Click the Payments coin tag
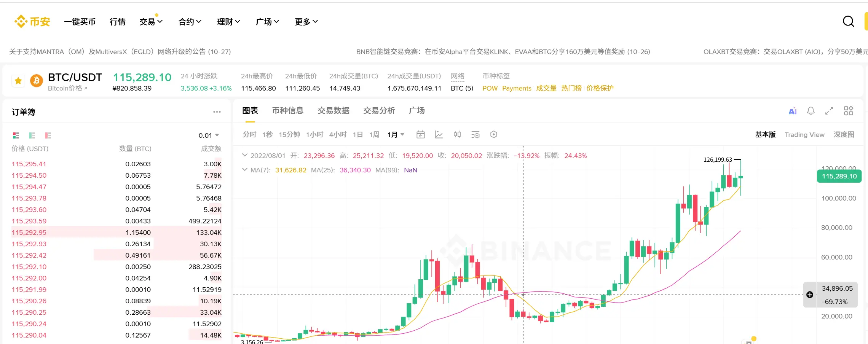868x344 pixels. 517,88
